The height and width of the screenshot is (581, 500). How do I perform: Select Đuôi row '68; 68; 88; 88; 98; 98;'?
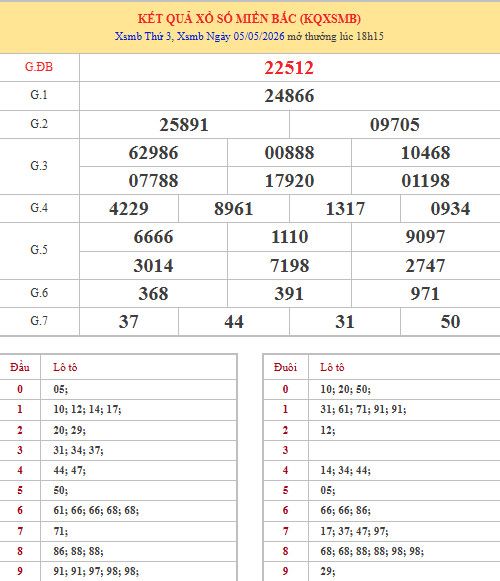click(372, 551)
